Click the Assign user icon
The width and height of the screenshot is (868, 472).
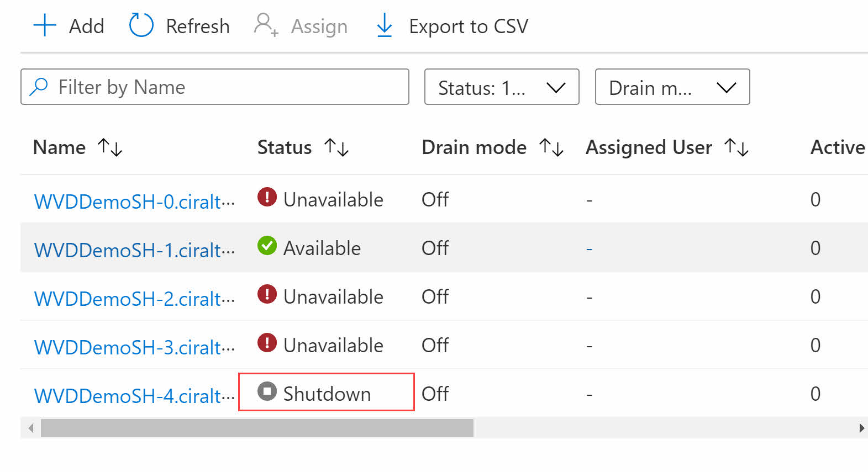coord(266,25)
